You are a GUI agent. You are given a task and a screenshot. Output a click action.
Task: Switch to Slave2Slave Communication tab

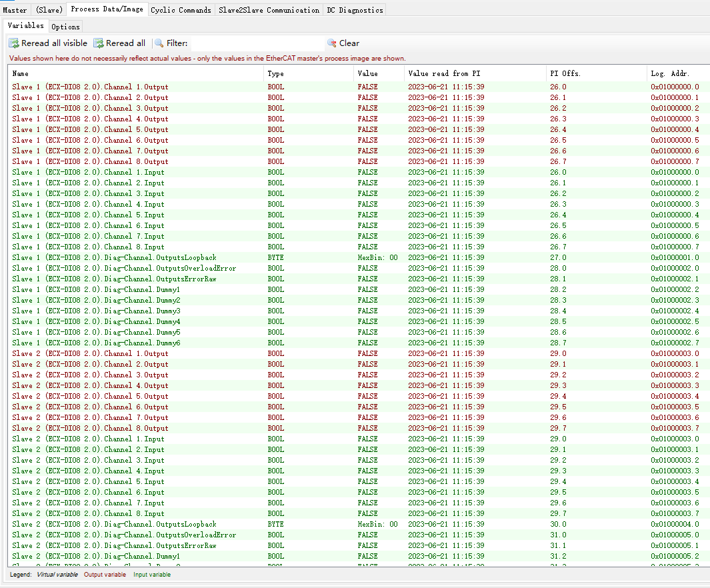[269, 10]
